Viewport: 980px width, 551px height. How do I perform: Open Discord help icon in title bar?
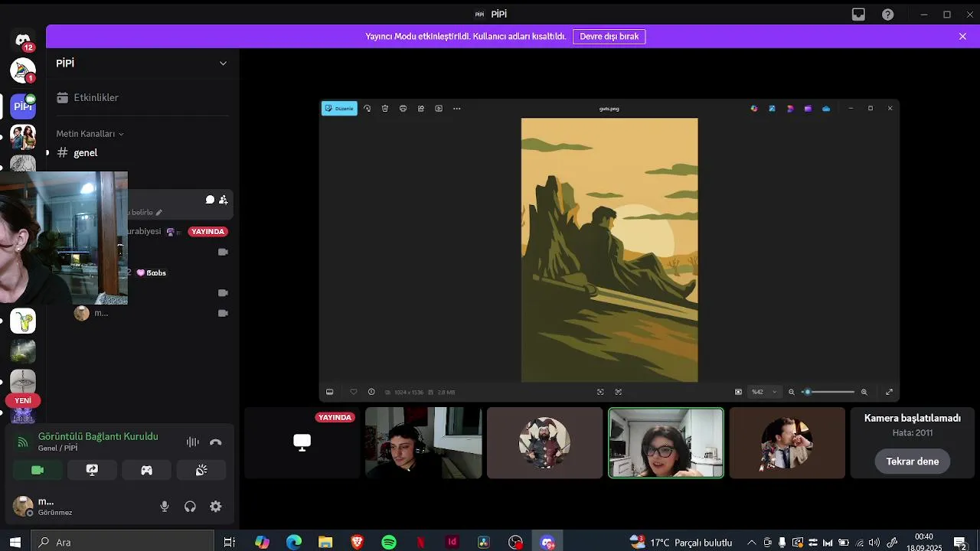[887, 15]
